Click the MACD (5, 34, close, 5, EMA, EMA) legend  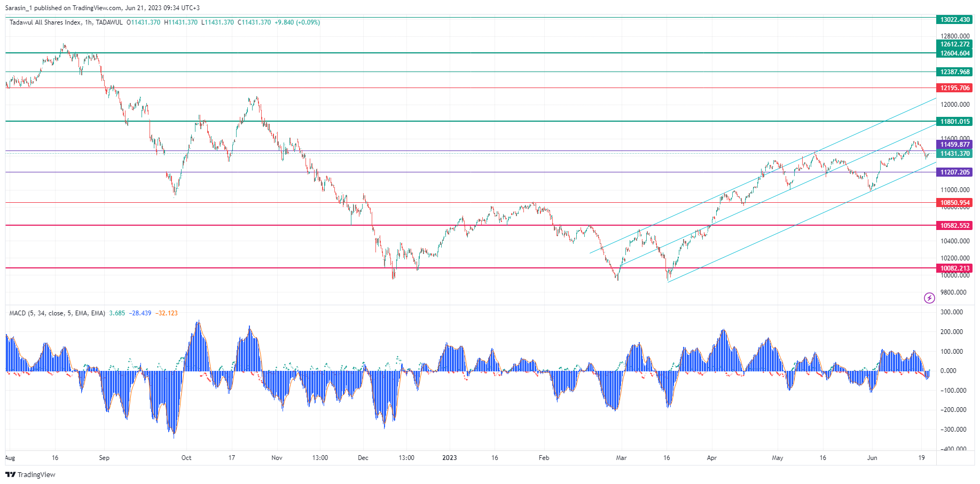click(x=57, y=313)
